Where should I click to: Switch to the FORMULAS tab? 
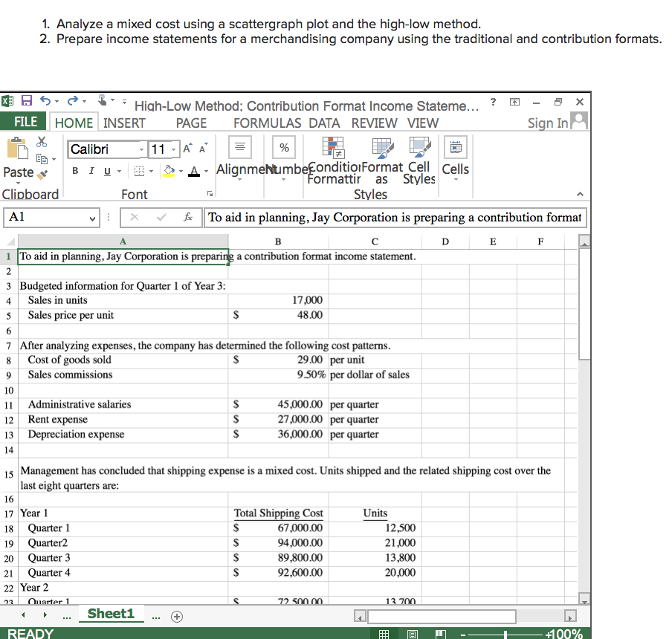point(267,123)
